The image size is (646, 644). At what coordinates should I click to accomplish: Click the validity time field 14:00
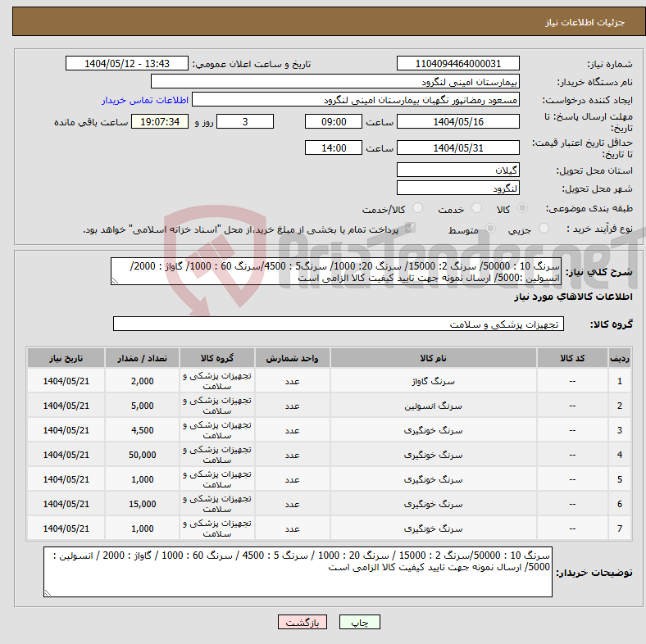pos(334,147)
